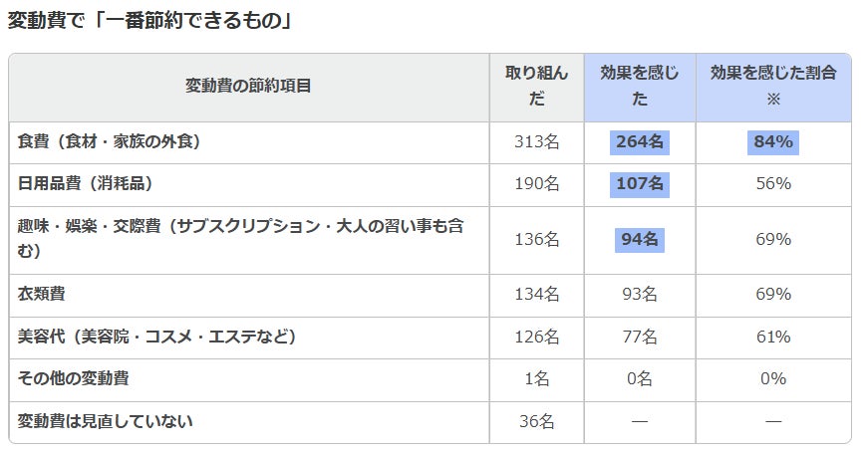Screen dimensions: 868x455
Task: Click the 効果を感じた column header
Action: pyautogui.click(x=639, y=86)
